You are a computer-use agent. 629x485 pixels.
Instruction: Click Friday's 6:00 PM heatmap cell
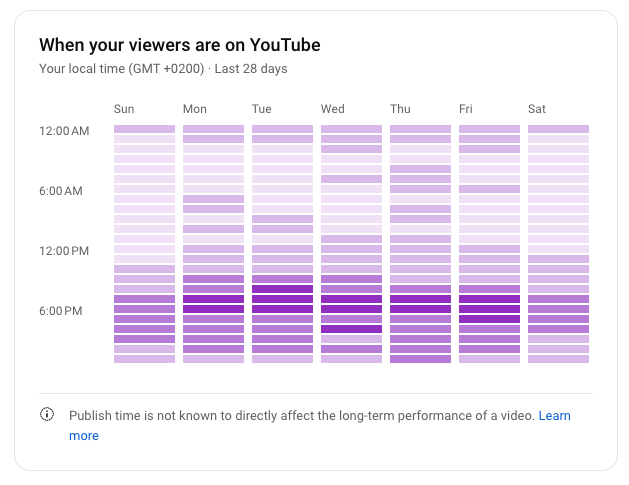click(x=489, y=309)
